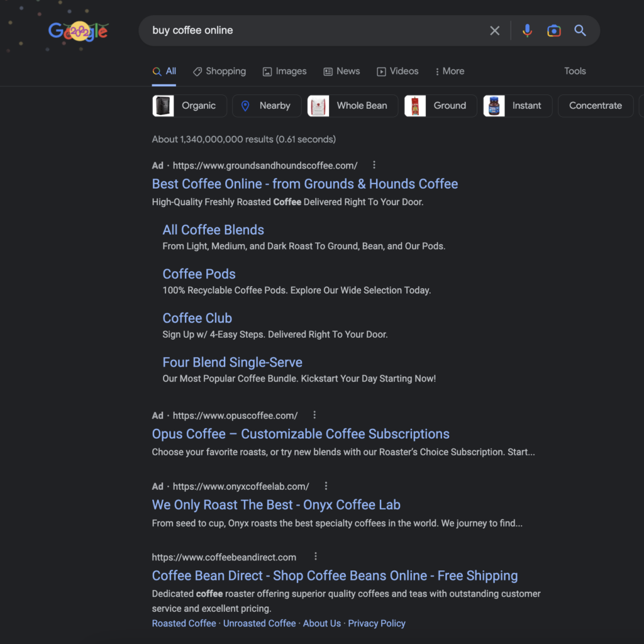Select the All tab
Screen dimensions: 644x644
pos(164,72)
